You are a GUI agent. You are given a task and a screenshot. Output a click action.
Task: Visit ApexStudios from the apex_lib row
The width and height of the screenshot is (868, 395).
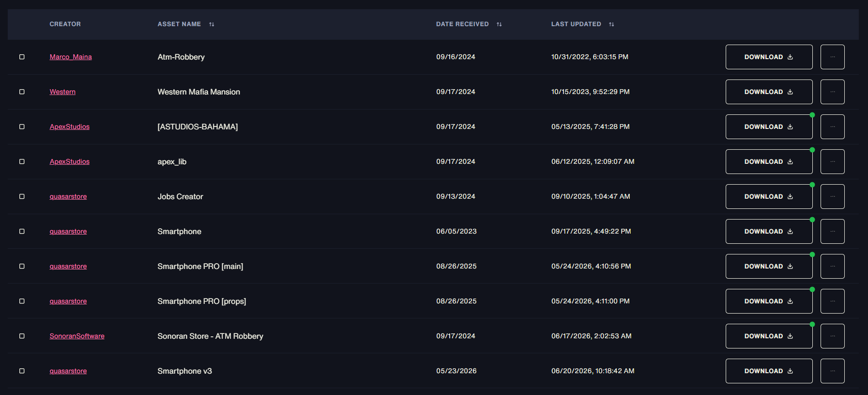pos(70,161)
